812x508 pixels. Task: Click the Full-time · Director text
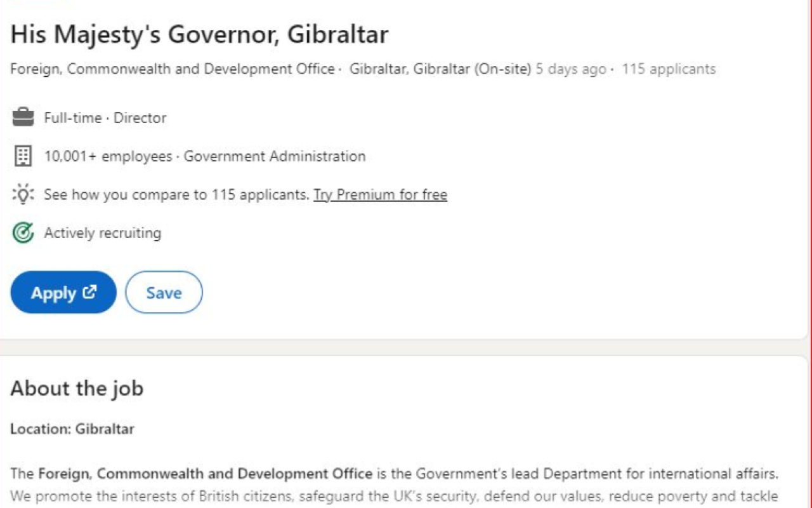click(x=105, y=117)
